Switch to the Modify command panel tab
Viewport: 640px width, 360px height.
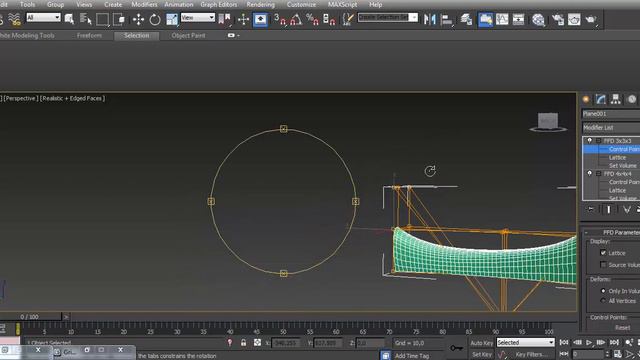click(x=600, y=99)
